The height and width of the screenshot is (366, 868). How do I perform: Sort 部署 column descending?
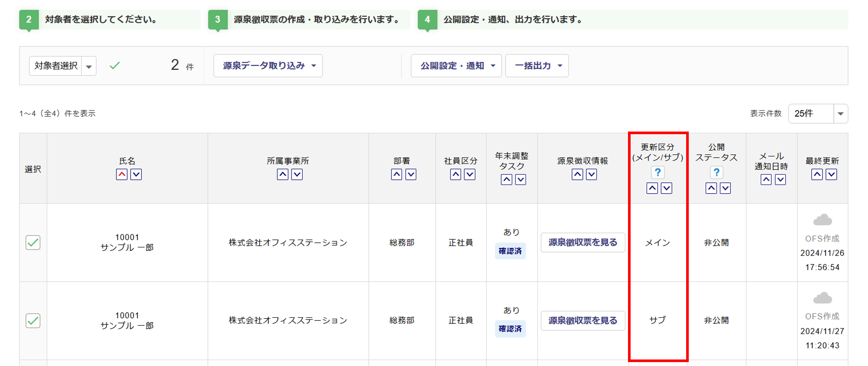pyautogui.click(x=411, y=175)
